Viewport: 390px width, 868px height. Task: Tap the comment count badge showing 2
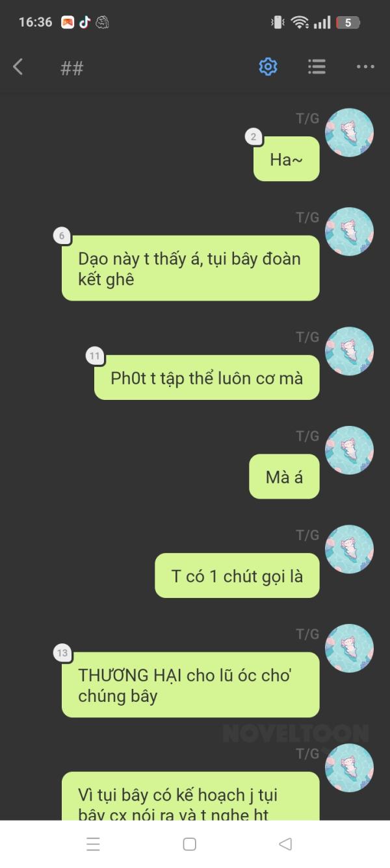click(x=253, y=136)
